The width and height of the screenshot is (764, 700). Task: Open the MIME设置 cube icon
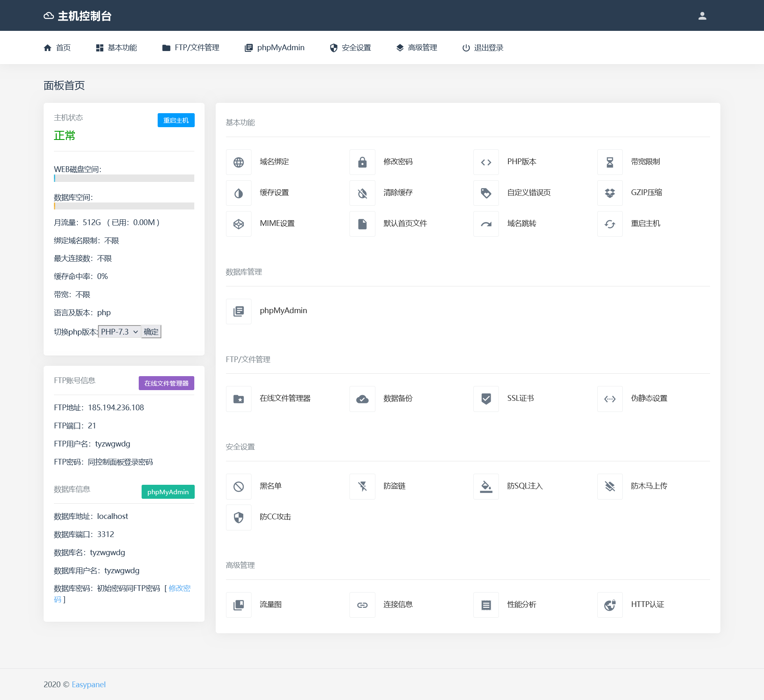239,224
